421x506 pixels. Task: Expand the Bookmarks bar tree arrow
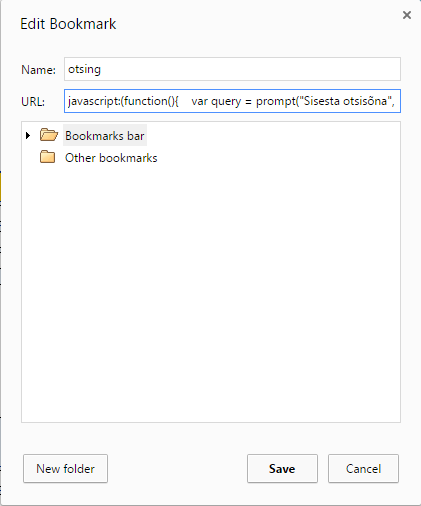[28, 135]
